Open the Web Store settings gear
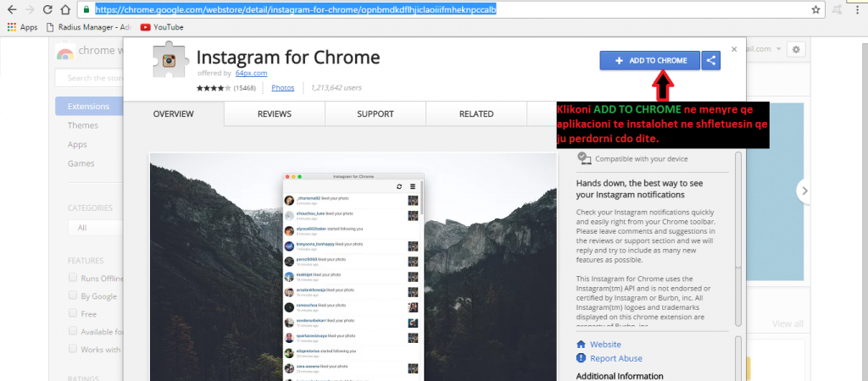 point(795,50)
